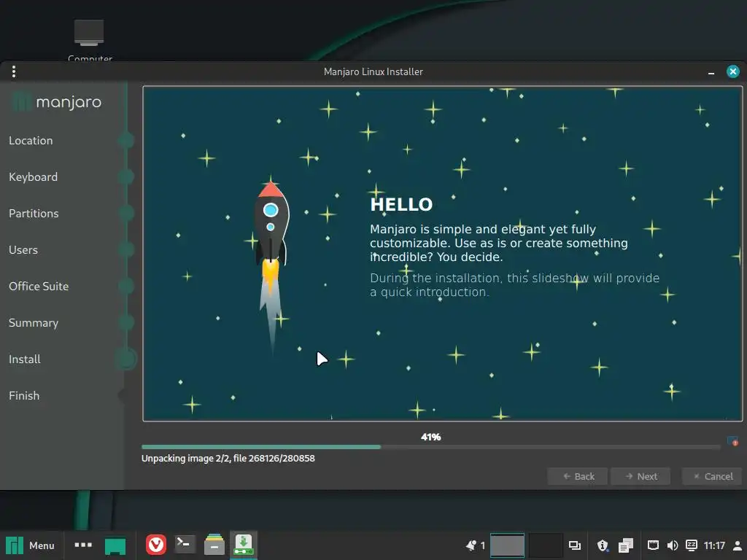Click the HELLO slideshow heading
Screen dimensions: 747x560
tap(401, 204)
